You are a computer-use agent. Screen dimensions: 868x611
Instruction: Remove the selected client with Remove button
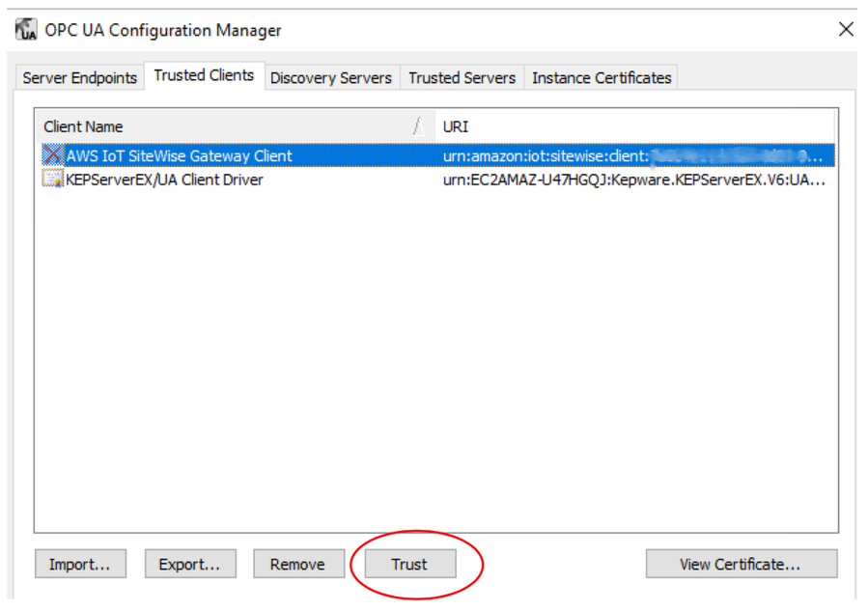point(297,565)
